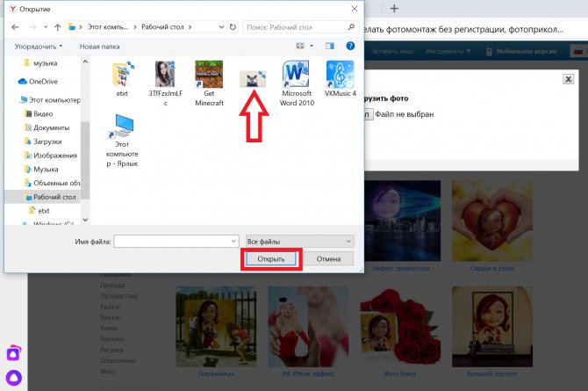Screen dimensions: 588x391
Task: Select музыка folder in the navigation pane
Action: pos(42,63)
